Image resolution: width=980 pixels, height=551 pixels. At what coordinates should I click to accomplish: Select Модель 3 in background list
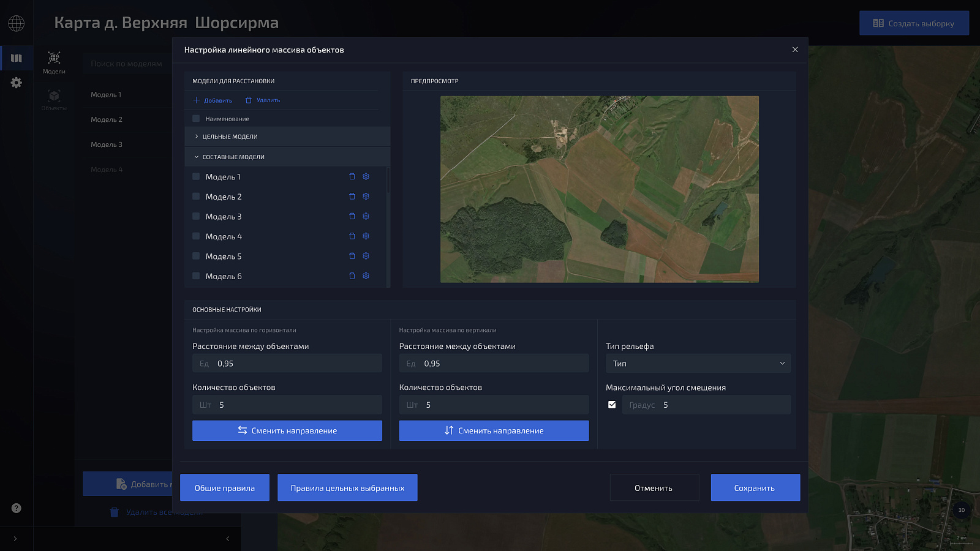pos(107,144)
